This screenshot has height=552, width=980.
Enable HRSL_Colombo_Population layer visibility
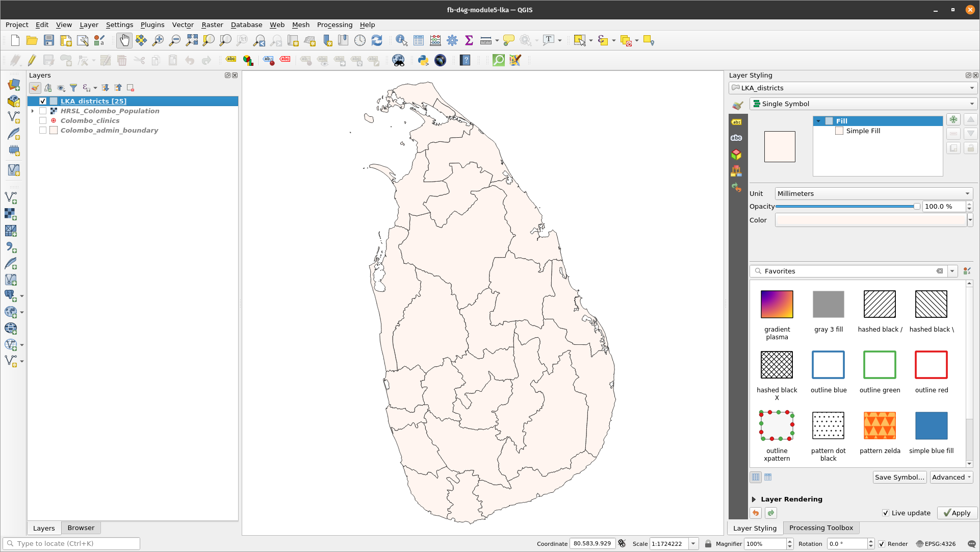[43, 111]
